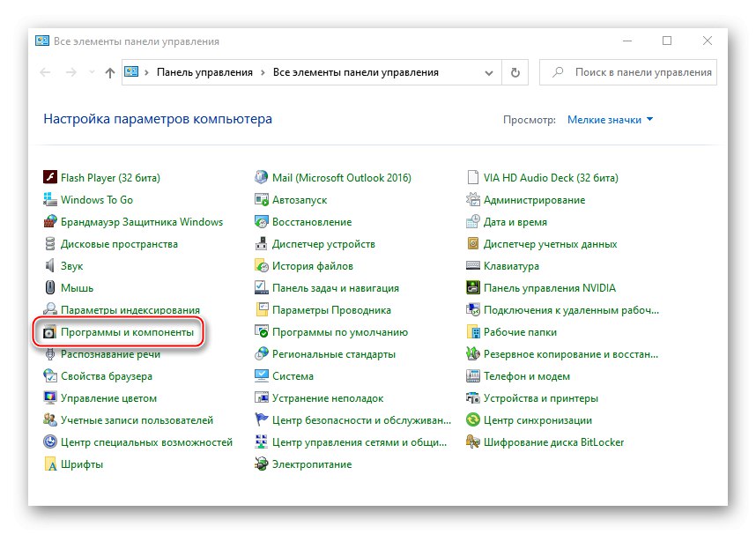Click the Мышь mouse icon
The width and height of the screenshot is (756, 534).
(x=50, y=288)
